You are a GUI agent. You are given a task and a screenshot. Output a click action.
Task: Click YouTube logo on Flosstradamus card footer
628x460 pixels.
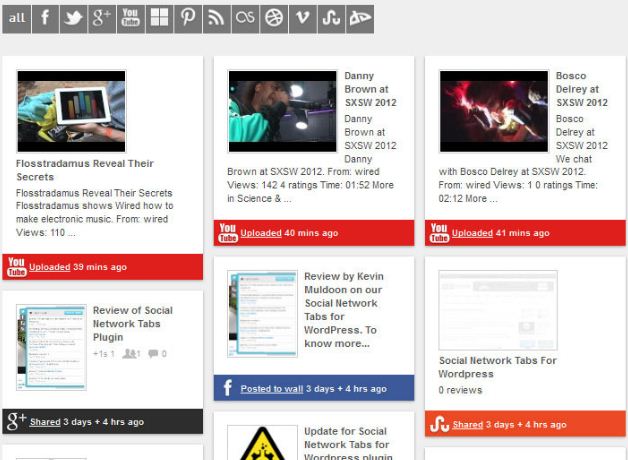(16, 267)
